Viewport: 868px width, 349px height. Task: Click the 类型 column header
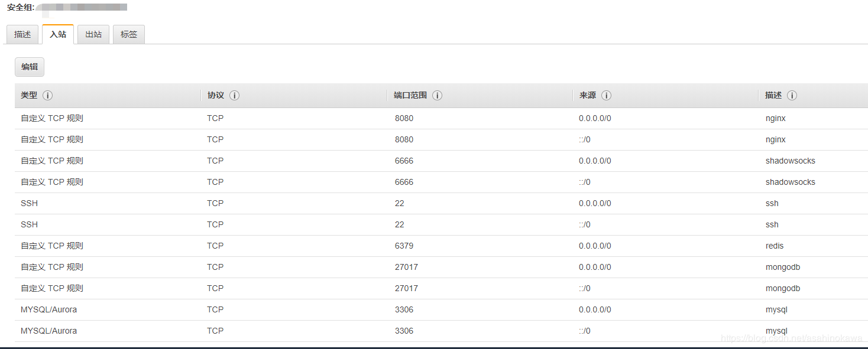(x=29, y=96)
